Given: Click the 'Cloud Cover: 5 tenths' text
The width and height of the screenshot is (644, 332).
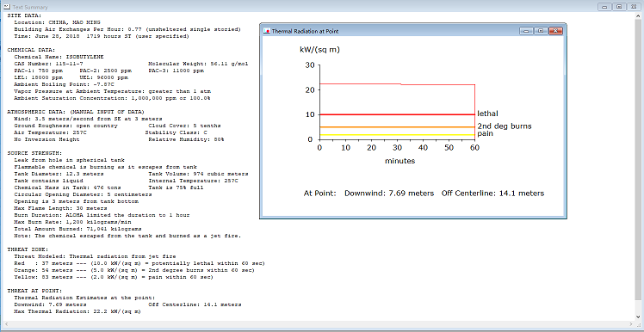Looking at the screenshot, I should pos(184,126).
